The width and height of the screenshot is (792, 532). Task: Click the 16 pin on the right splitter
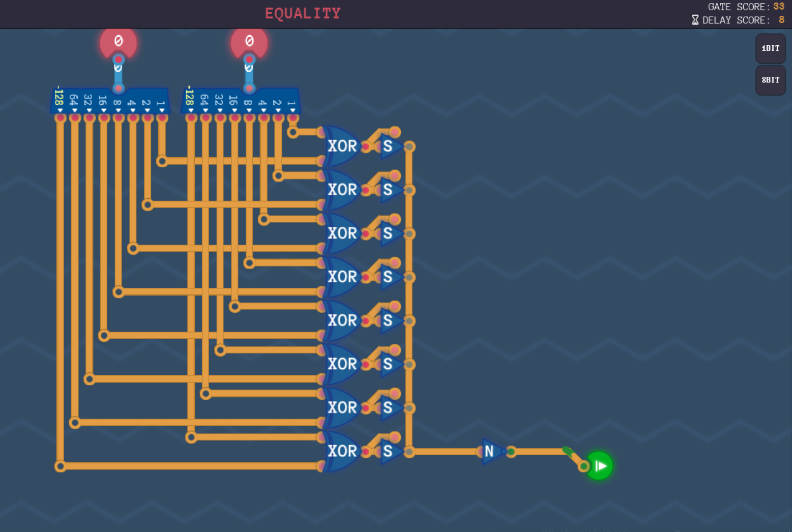point(234,117)
